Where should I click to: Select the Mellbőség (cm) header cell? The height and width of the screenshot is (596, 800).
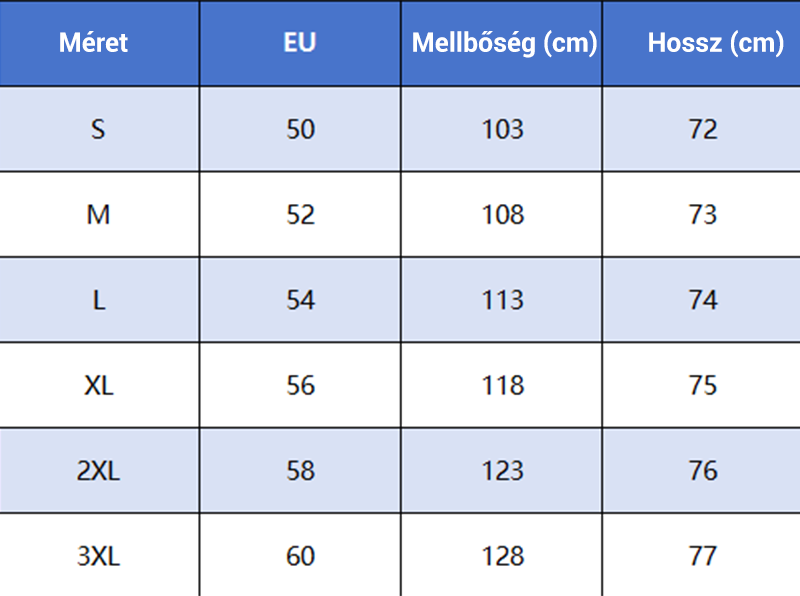[504, 43]
